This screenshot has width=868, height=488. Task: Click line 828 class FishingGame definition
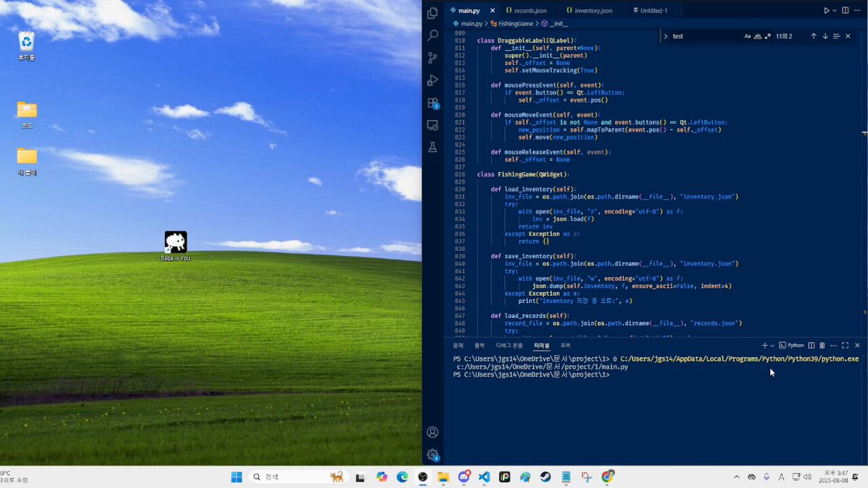(524, 174)
